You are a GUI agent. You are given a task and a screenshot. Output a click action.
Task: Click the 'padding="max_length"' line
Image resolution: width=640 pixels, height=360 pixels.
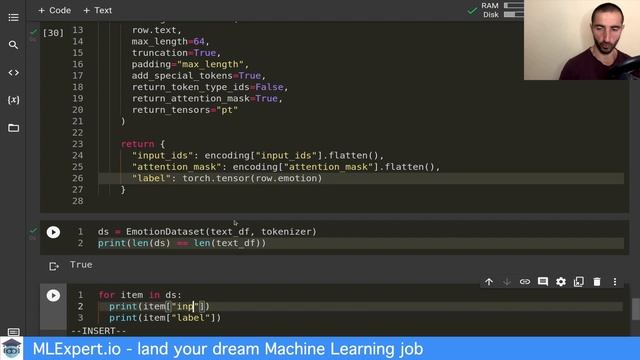(x=190, y=64)
